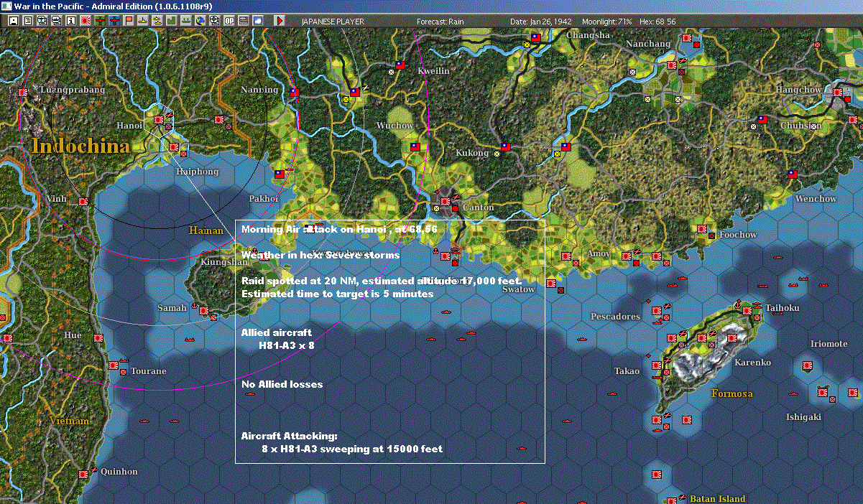Select the Japanese flag at Iriomote
The width and height of the screenshot is (863, 504).
(x=807, y=365)
